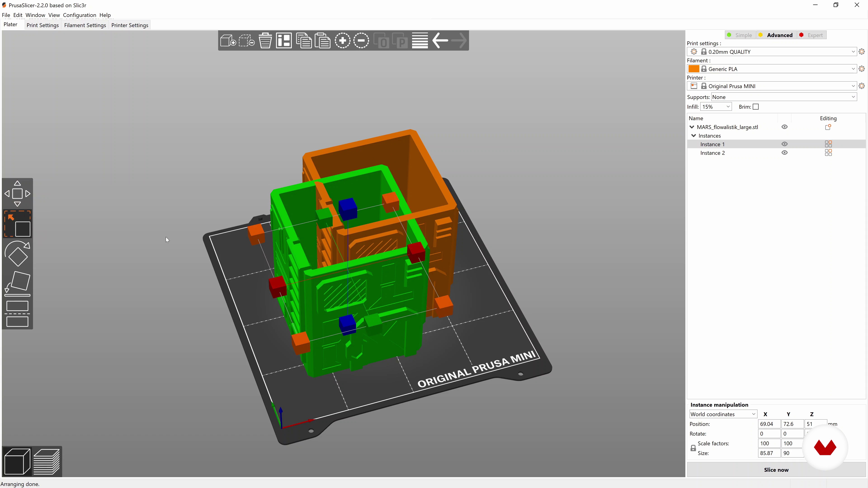Edit printer preset gear icon
The width and height of the screenshot is (868, 488).
click(x=862, y=86)
